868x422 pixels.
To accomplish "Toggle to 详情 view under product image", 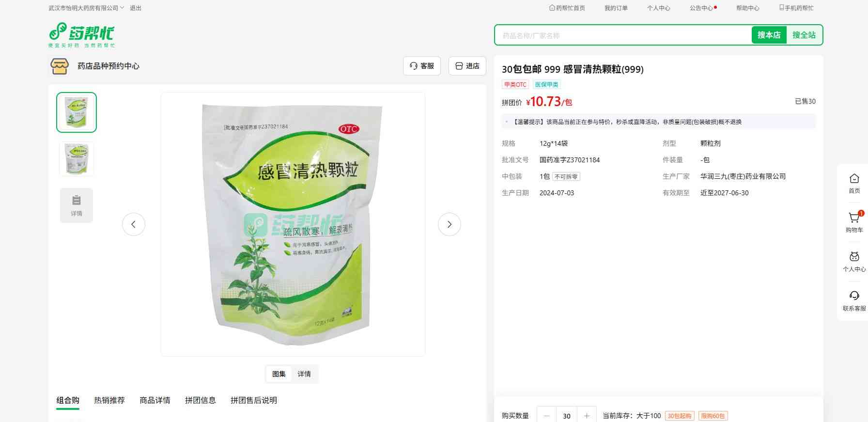I will [304, 374].
